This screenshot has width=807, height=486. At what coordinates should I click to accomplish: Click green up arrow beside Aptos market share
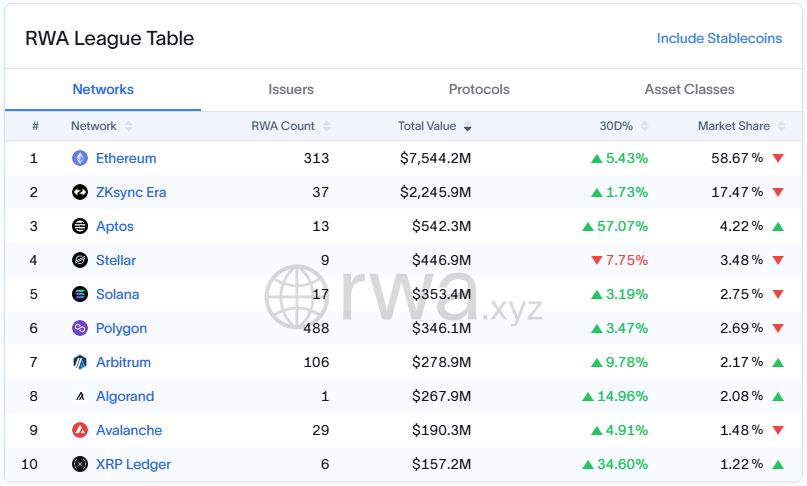coord(778,226)
